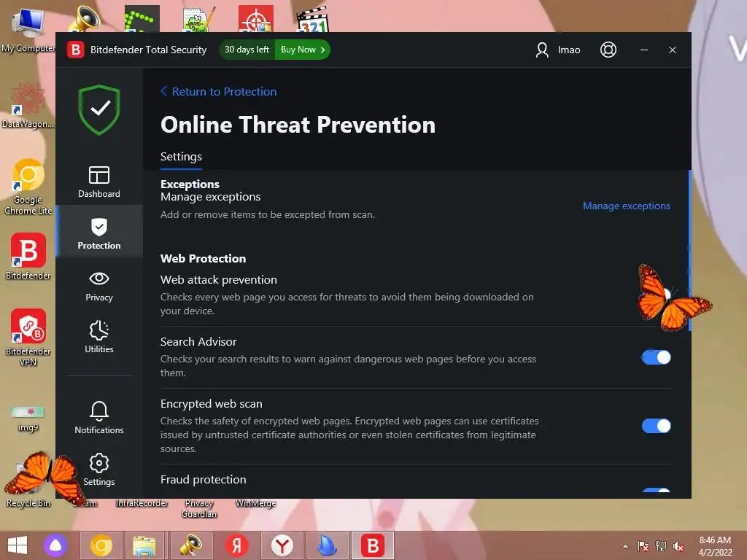Select the red crosshair desktop icon
The image size is (747, 560).
(x=256, y=19)
